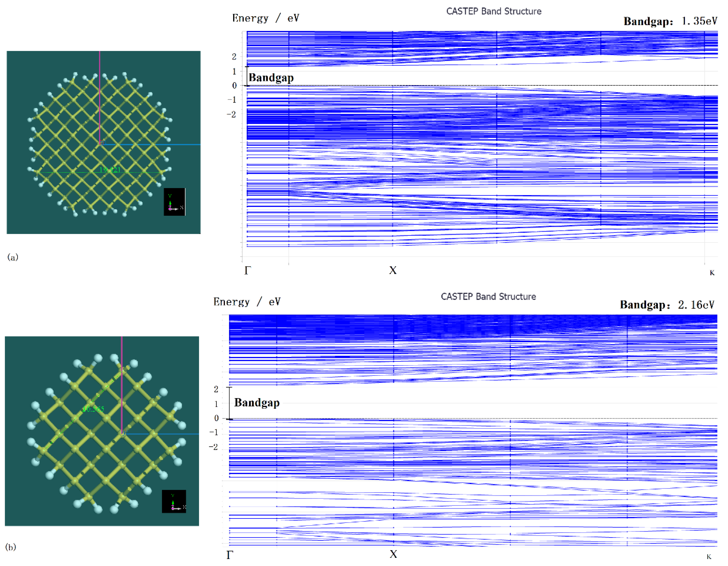Click the bottom plot's Energy / eV axis title
This screenshot has width=728, height=566.
pos(247,302)
